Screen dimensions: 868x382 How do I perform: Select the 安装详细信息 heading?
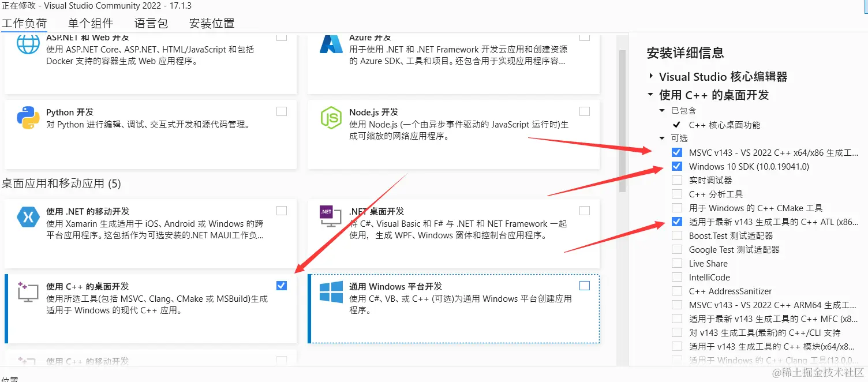[x=685, y=53]
